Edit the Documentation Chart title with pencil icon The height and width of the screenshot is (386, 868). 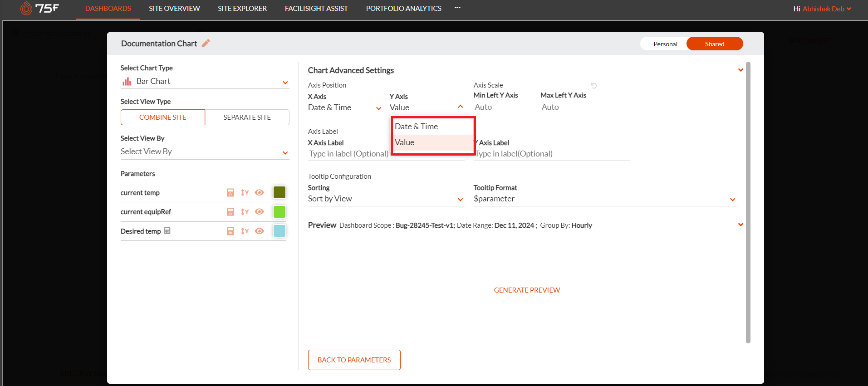[x=206, y=43]
